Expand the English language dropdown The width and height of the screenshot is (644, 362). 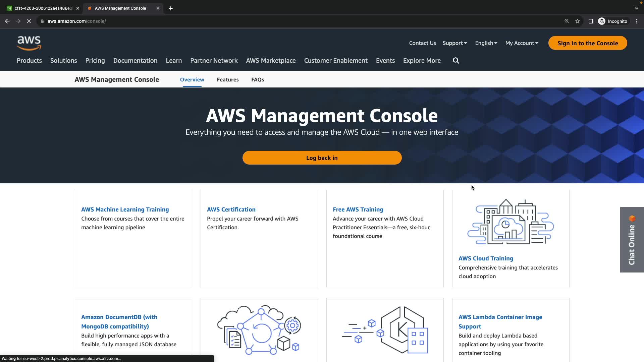[486, 43]
